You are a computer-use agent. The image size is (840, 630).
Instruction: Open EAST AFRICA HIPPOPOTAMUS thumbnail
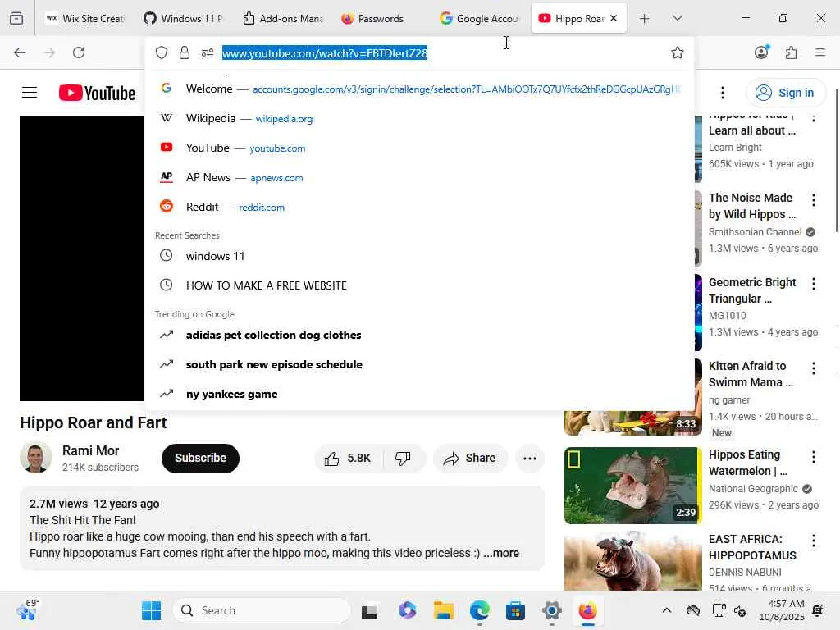pyautogui.click(x=632, y=560)
